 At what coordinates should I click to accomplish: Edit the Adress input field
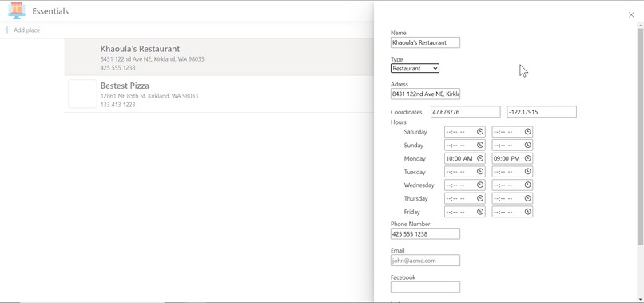point(425,94)
